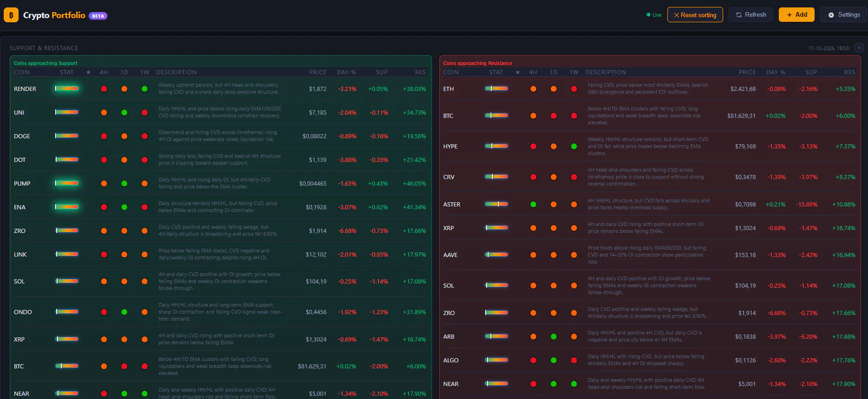The width and height of the screenshot is (868, 399).
Task: Click UNI's green 1D signal dot
Action: click(124, 112)
